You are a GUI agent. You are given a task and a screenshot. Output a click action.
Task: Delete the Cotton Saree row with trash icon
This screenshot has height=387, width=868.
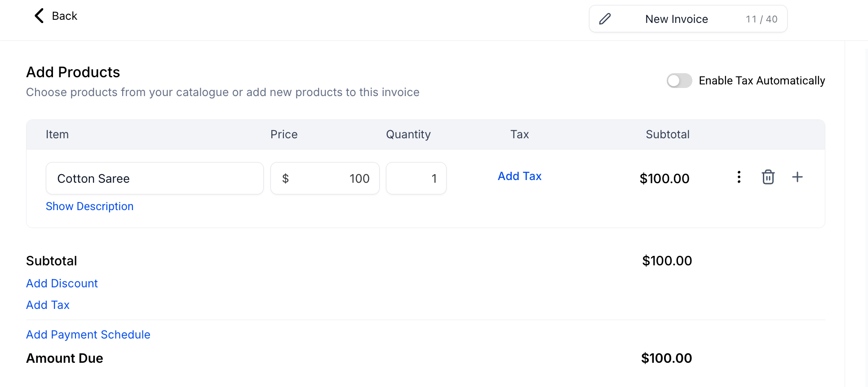(768, 177)
